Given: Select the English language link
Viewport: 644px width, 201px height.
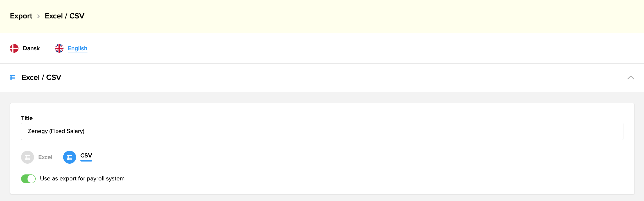Looking at the screenshot, I should pos(77,48).
